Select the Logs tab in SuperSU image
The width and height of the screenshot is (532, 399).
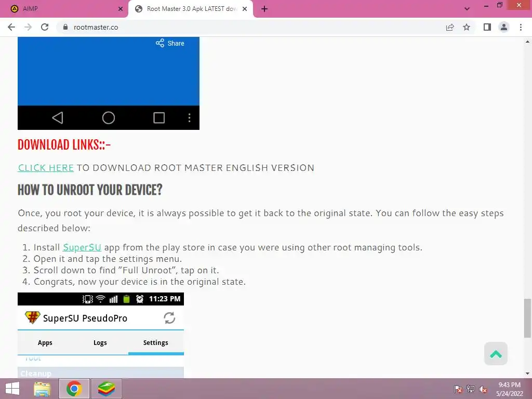(x=100, y=343)
